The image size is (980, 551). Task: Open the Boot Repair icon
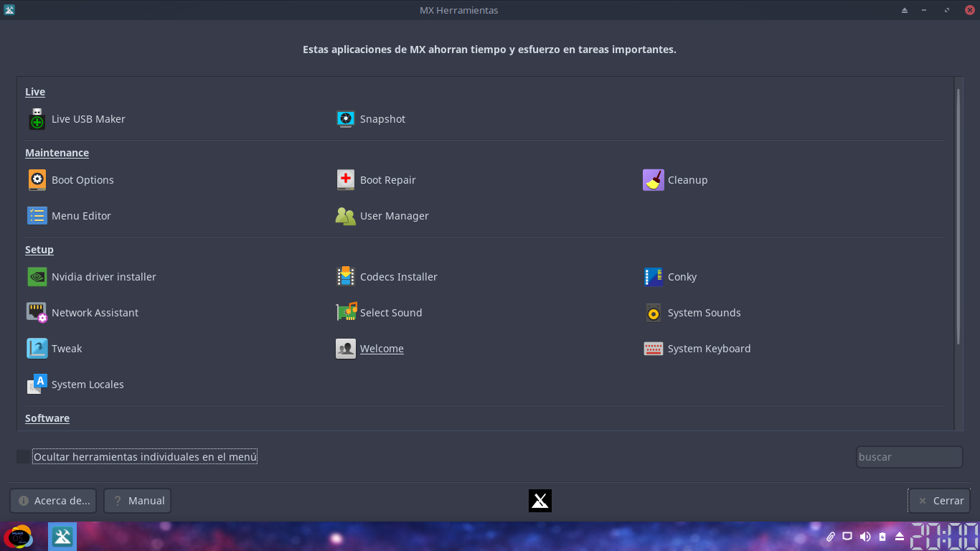coord(346,180)
